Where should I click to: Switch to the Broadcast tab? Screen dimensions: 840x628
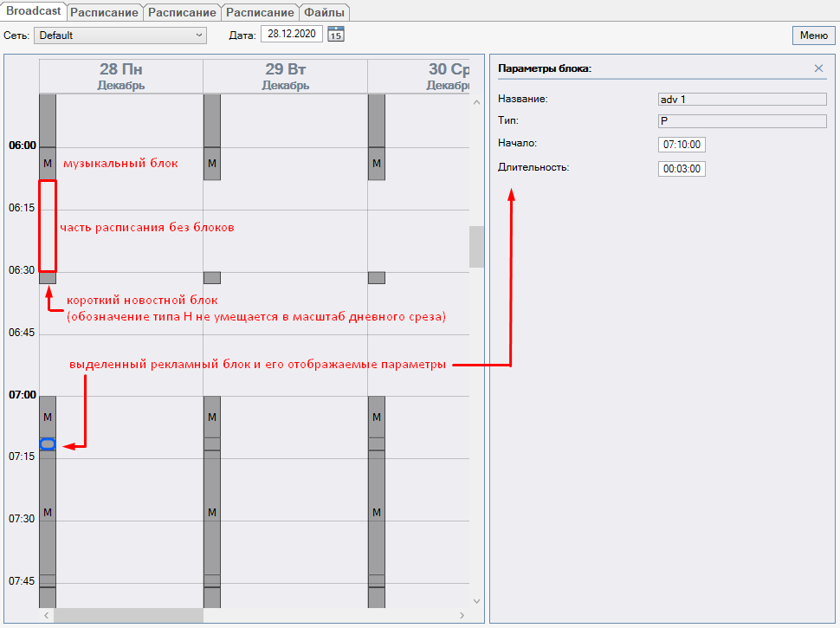tap(33, 11)
